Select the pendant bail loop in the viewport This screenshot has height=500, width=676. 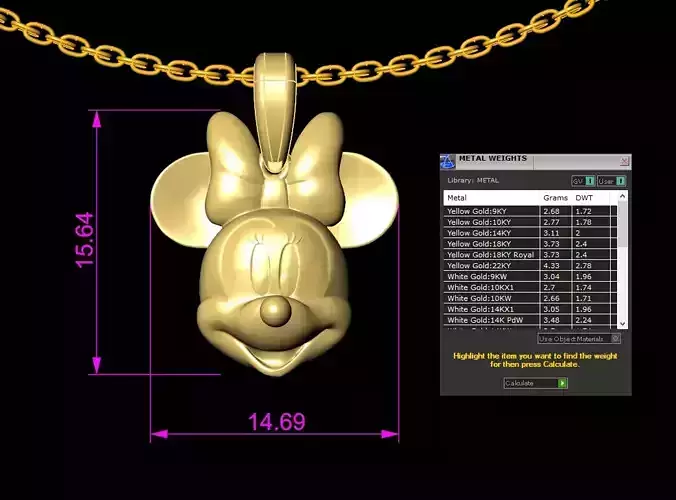[x=275, y=112]
